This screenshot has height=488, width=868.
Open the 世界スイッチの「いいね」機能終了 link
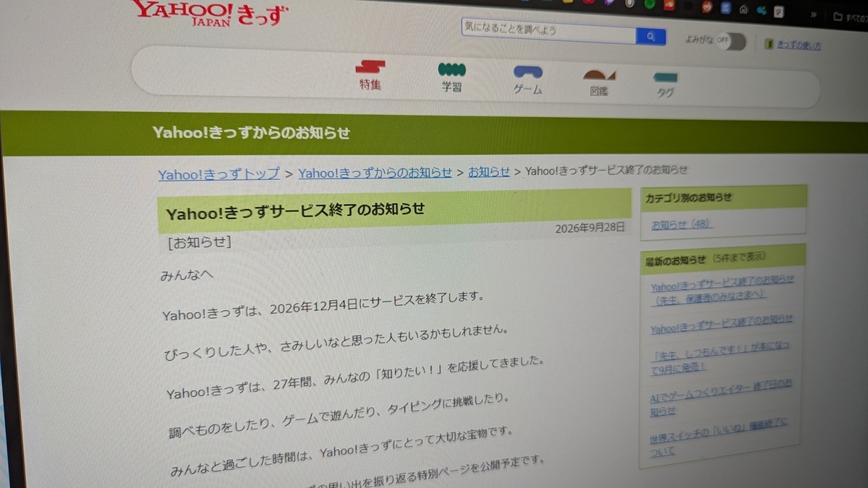tap(717, 437)
